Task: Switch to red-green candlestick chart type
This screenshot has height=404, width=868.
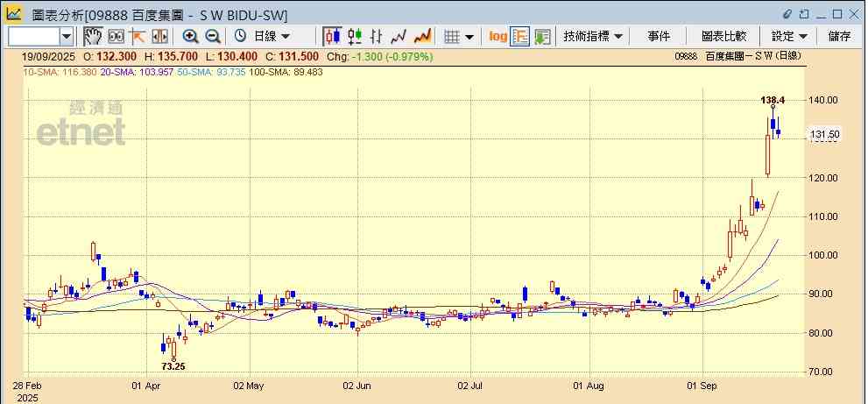Action: (355, 37)
